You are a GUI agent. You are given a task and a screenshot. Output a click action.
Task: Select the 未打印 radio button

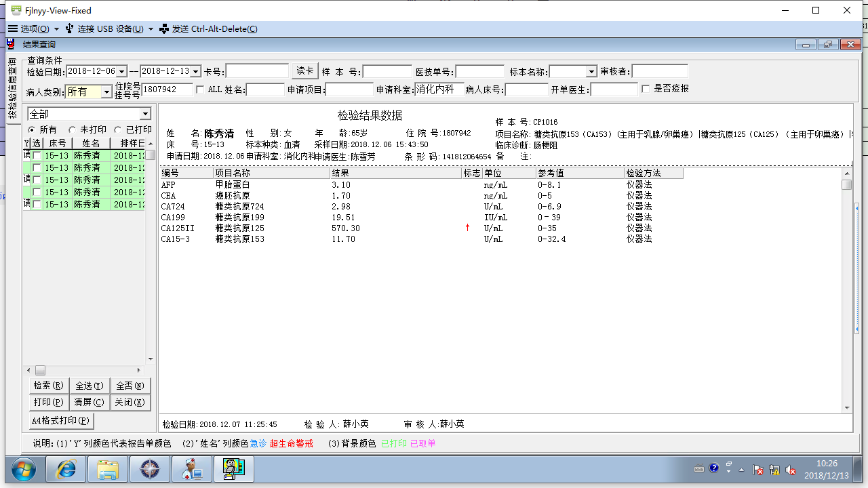73,129
